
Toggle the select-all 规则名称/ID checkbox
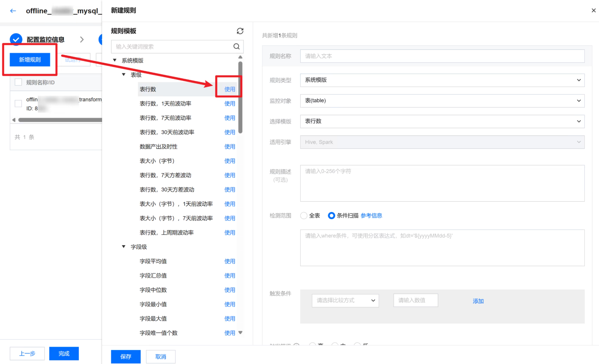click(18, 82)
